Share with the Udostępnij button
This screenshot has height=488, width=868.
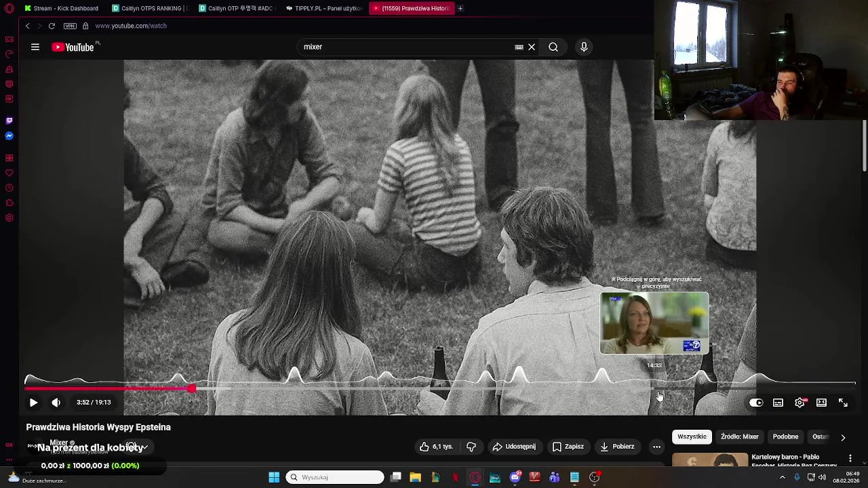pyautogui.click(x=514, y=447)
